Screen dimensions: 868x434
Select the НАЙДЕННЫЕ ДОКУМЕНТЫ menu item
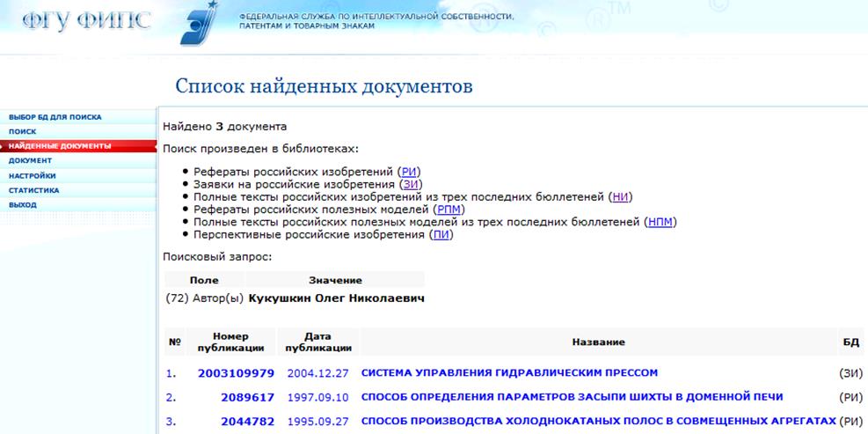(60, 146)
